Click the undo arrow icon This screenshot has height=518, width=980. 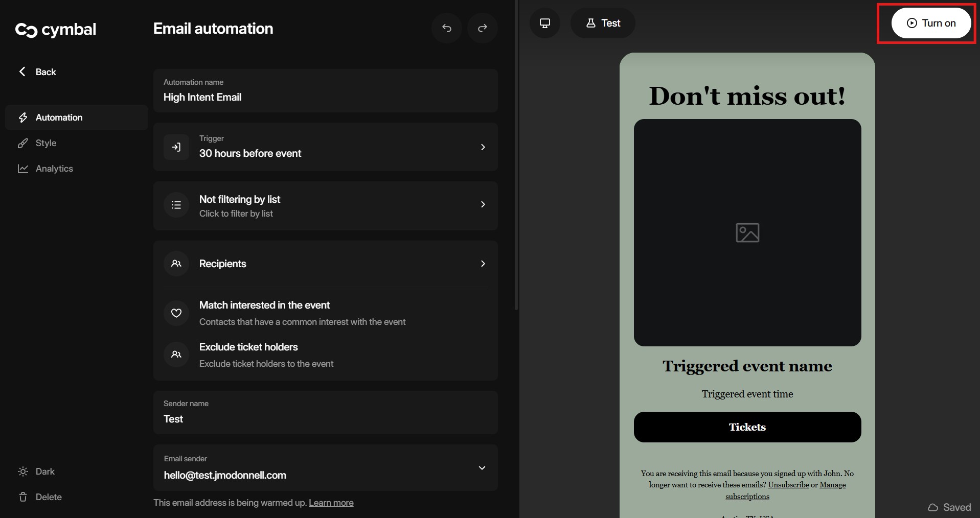446,28
